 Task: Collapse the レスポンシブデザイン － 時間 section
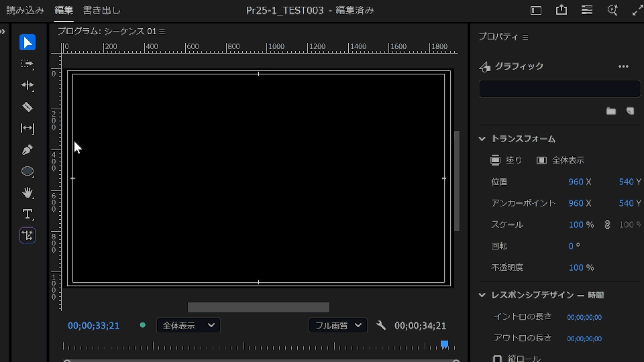pyautogui.click(x=482, y=295)
